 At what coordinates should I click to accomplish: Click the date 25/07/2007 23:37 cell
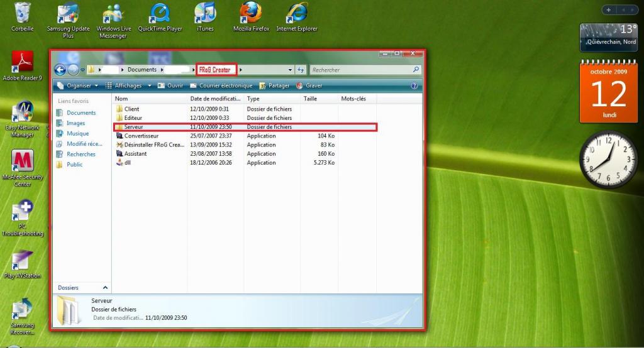(x=211, y=136)
